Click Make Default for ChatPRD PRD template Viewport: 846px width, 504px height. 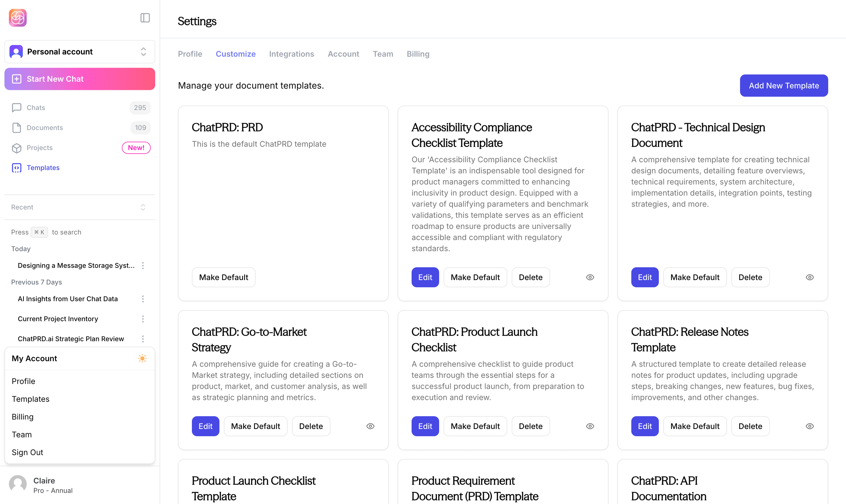[223, 277]
